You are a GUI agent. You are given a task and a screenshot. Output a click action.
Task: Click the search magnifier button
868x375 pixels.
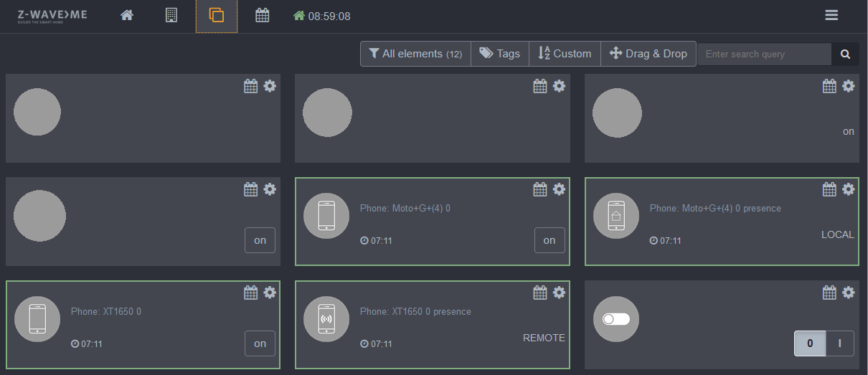(x=845, y=54)
